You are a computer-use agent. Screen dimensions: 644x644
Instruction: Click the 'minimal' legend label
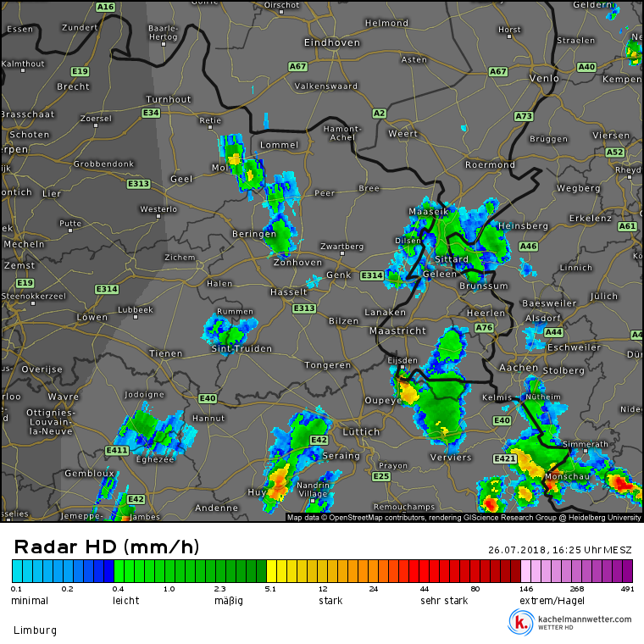coord(30,601)
